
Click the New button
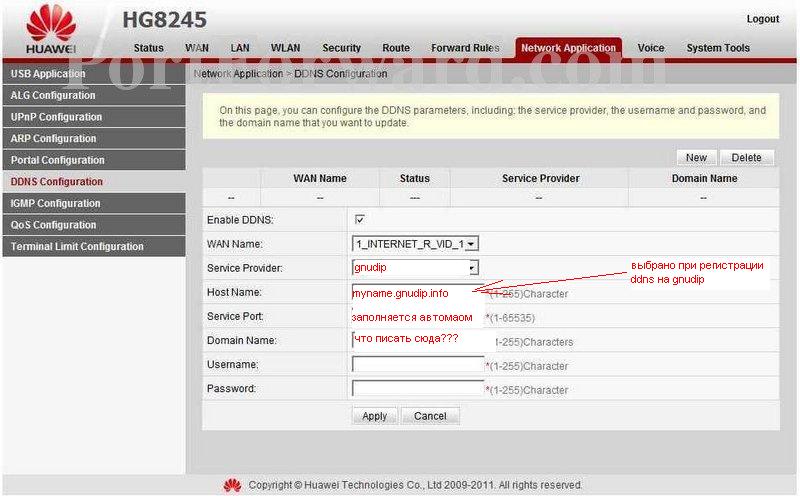click(x=696, y=157)
